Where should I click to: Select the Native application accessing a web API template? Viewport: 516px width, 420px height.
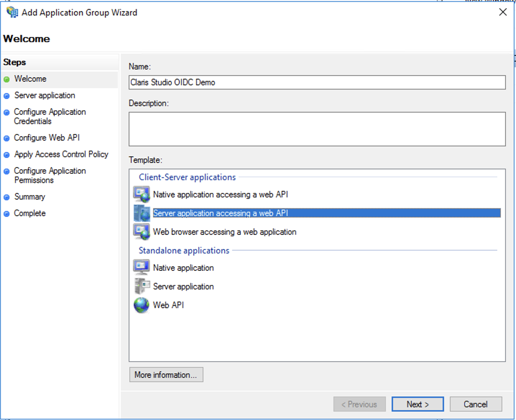[x=221, y=194]
